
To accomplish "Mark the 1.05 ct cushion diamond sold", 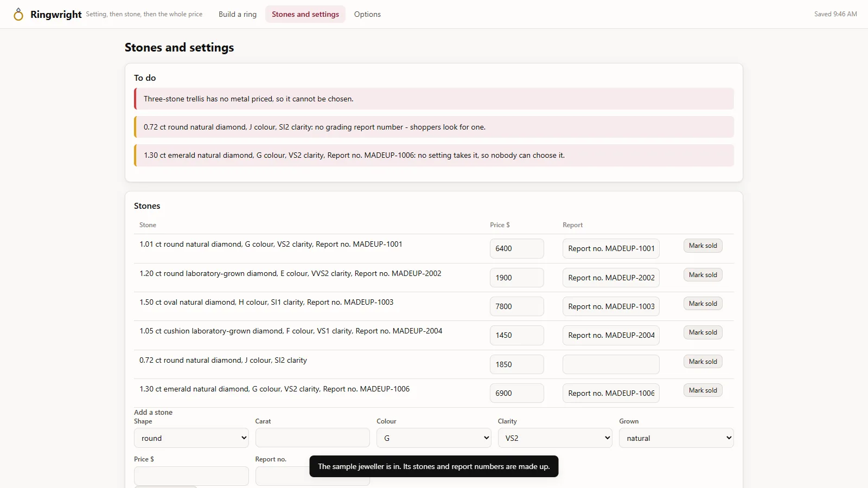I will tap(703, 332).
